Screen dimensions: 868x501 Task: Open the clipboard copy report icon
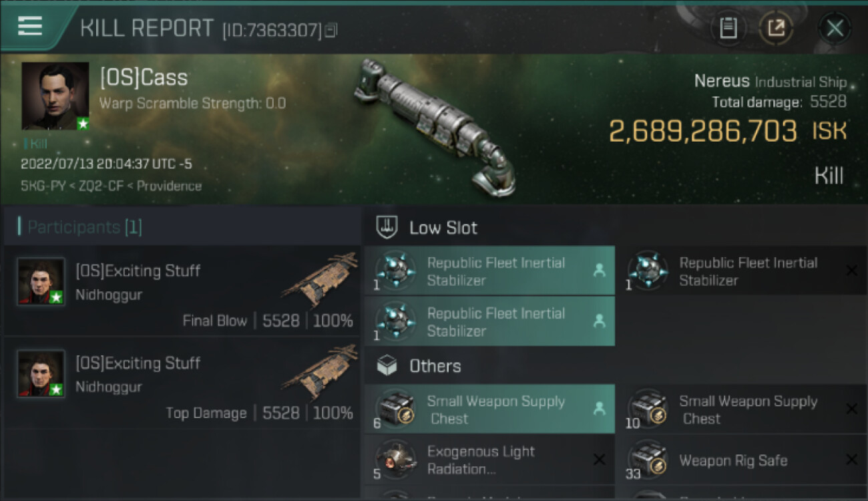pos(728,28)
